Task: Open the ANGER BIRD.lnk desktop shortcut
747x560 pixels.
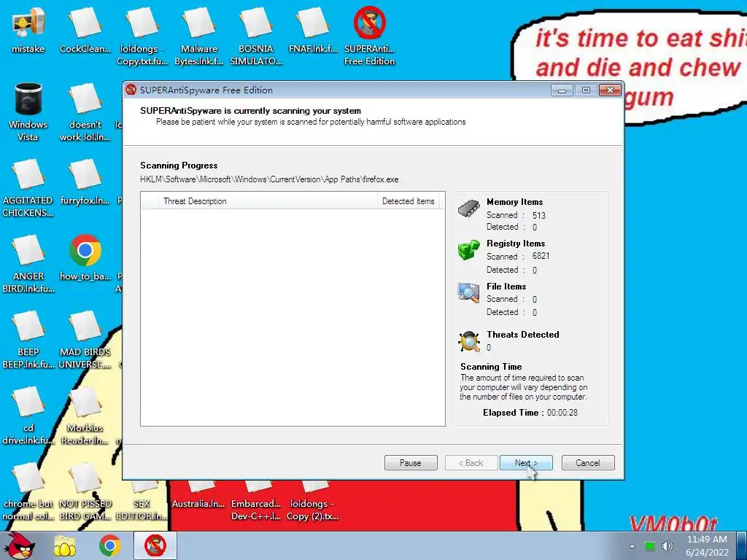Action: click(x=28, y=264)
